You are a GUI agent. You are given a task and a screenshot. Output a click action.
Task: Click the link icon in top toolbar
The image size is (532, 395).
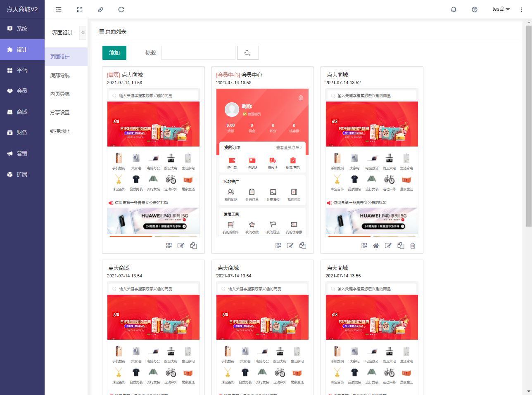tap(100, 9)
